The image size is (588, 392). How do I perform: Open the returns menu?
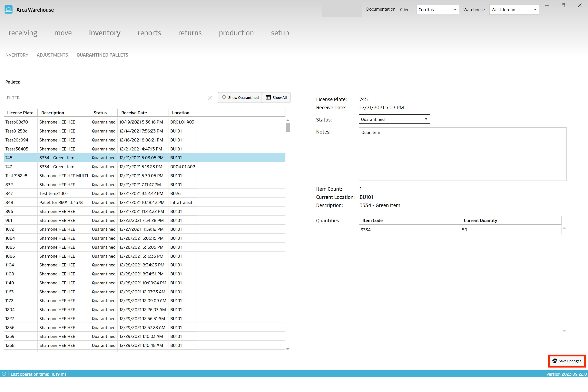190,33
